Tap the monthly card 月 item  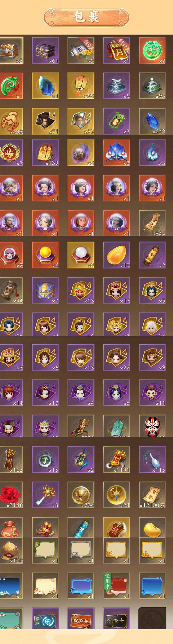click(x=116, y=50)
